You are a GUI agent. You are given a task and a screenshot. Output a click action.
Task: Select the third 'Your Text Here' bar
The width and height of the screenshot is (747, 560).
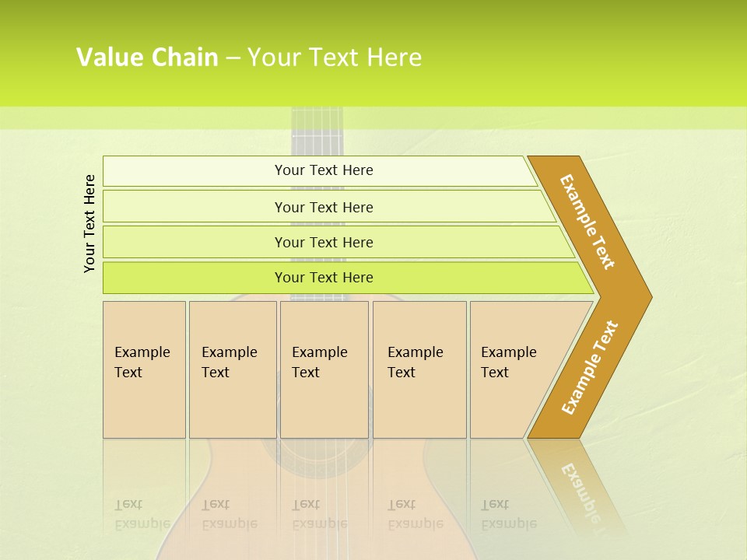[338, 242]
